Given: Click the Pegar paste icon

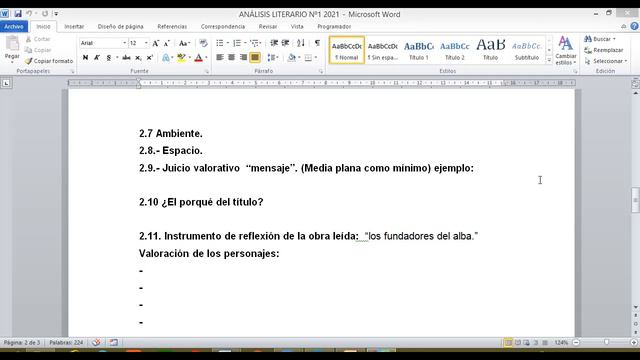Looking at the screenshot, I should 12,43.
